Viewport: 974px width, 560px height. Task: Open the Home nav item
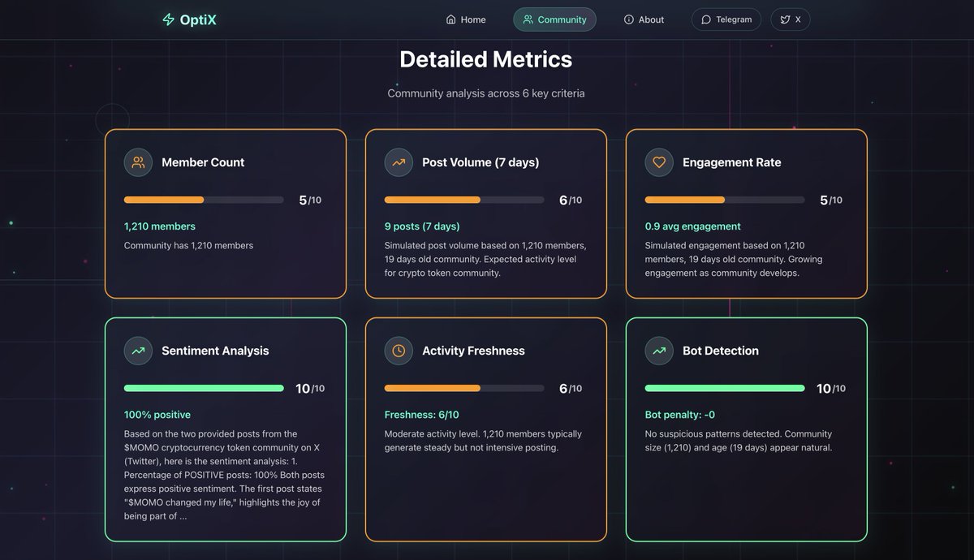(466, 19)
